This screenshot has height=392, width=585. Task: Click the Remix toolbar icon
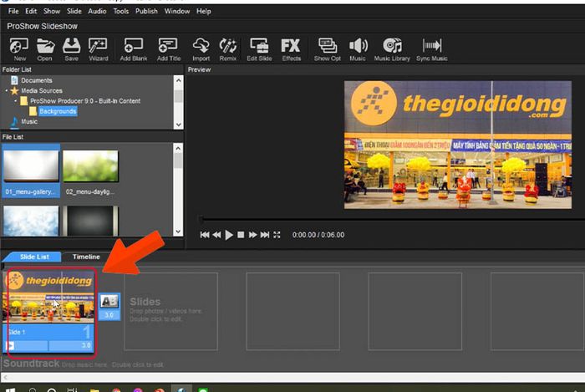click(x=227, y=48)
